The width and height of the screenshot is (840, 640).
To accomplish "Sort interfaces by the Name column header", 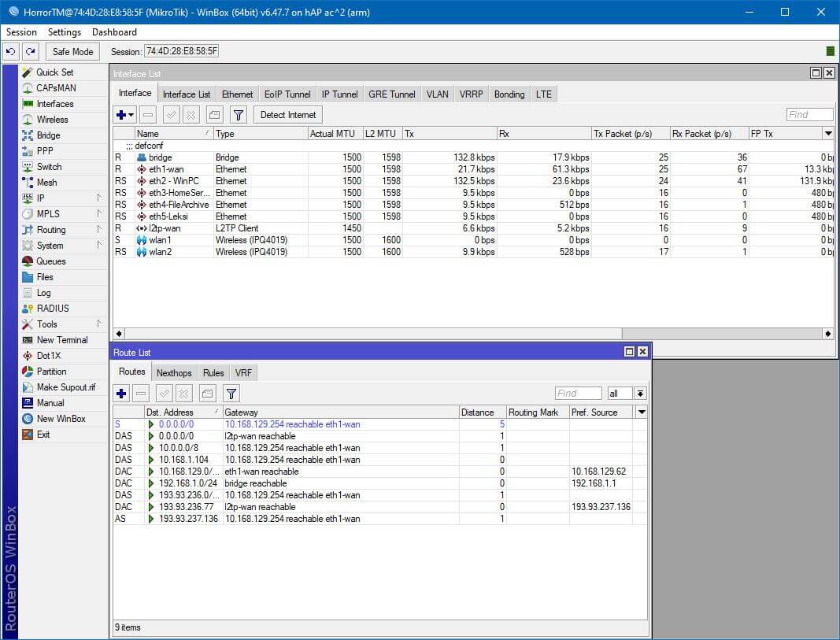I will point(173,134).
